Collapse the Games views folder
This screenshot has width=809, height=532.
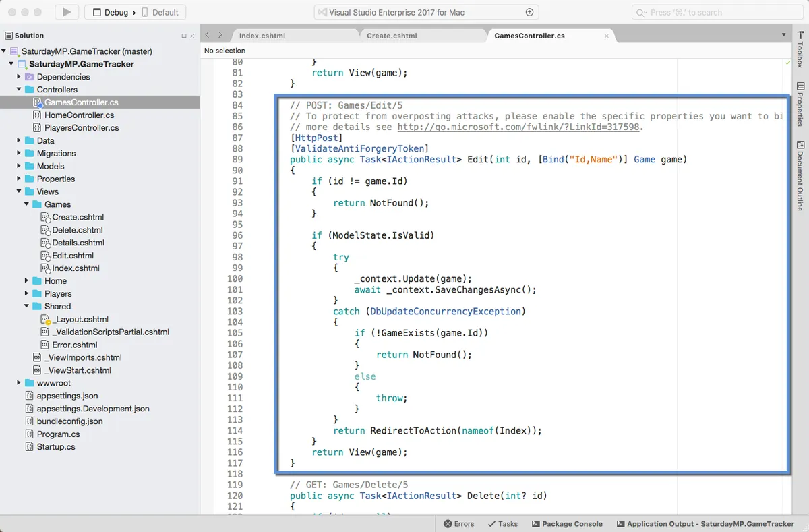[x=27, y=204]
